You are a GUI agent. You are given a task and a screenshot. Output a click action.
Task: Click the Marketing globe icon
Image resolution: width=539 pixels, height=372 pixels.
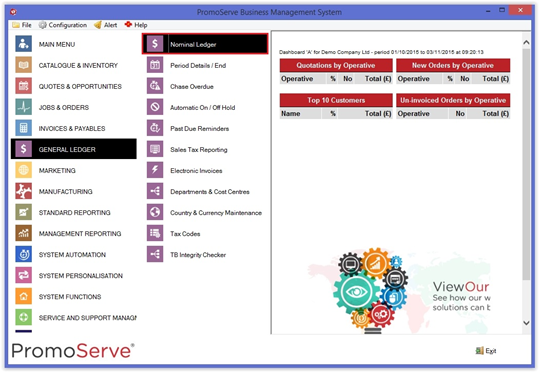[x=23, y=170]
